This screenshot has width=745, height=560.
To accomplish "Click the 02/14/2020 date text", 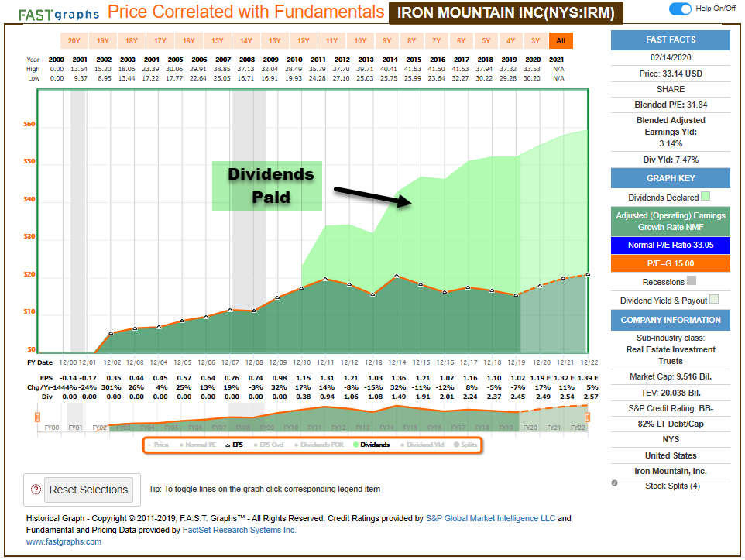I will (x=671, y=57).
